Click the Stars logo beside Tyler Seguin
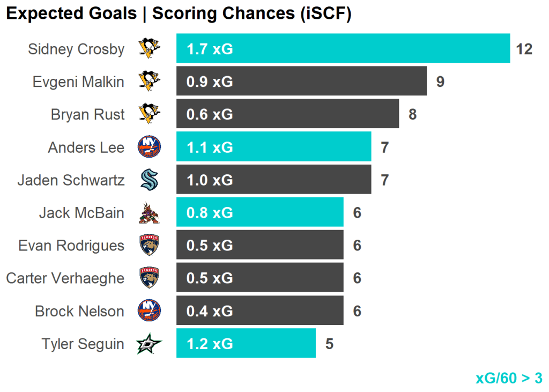549x392 pixels. coord(149,344)
